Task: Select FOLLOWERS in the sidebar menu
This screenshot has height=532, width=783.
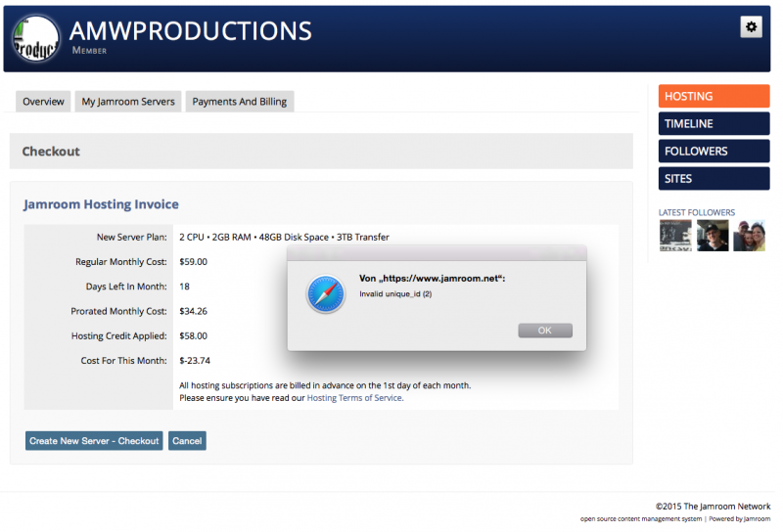Action: point(714,152)
